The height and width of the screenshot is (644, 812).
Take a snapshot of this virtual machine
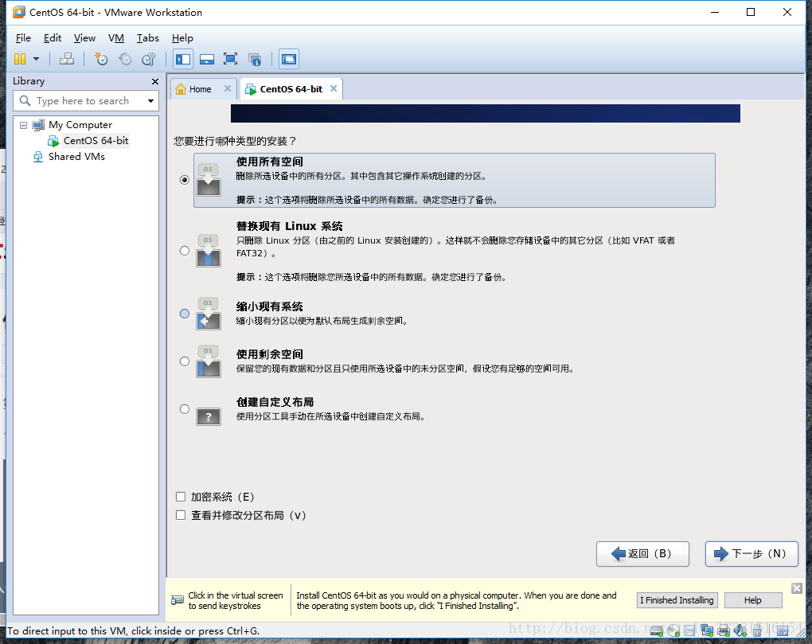tap(100, 59)
